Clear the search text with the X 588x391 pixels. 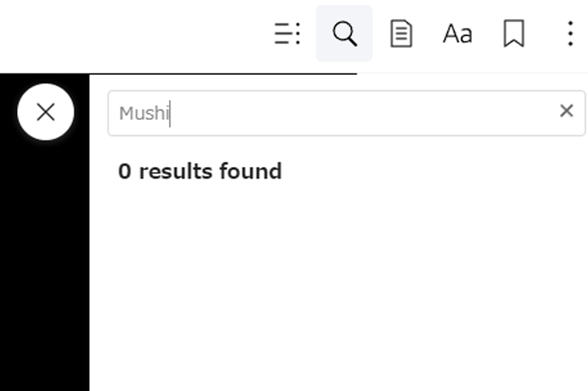[x=566, y=111]
